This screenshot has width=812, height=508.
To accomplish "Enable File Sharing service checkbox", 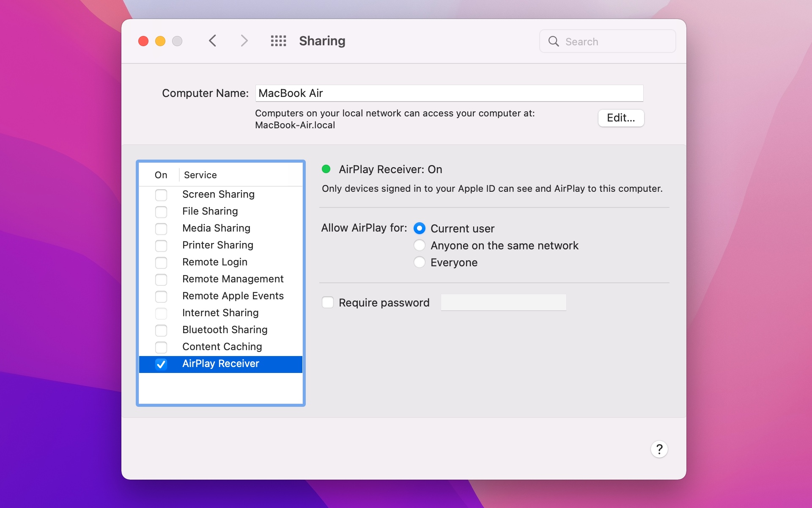I will coord(162,211).
